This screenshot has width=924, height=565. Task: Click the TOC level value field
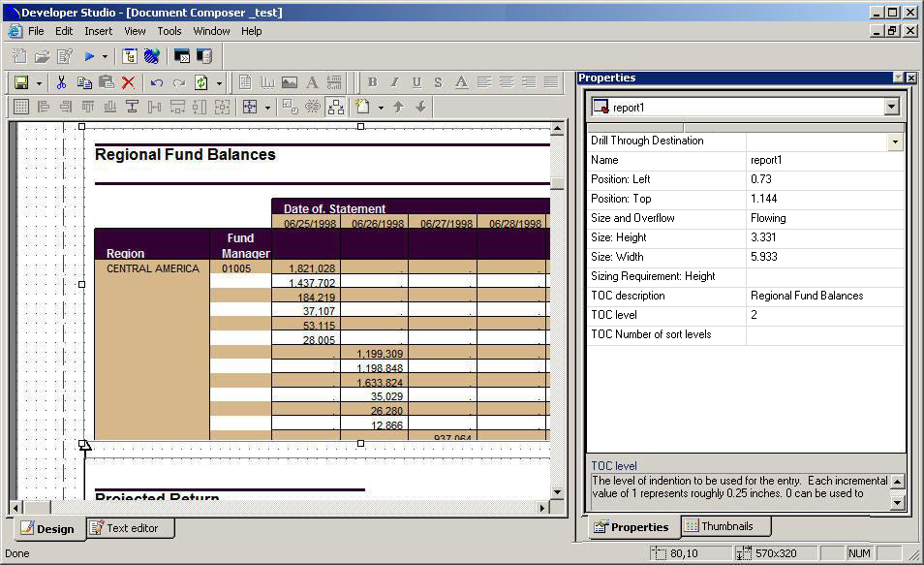(x=825, y=315)
